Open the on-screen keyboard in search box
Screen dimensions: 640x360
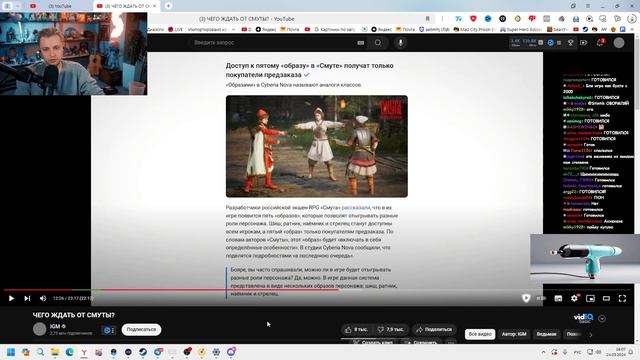360,42
